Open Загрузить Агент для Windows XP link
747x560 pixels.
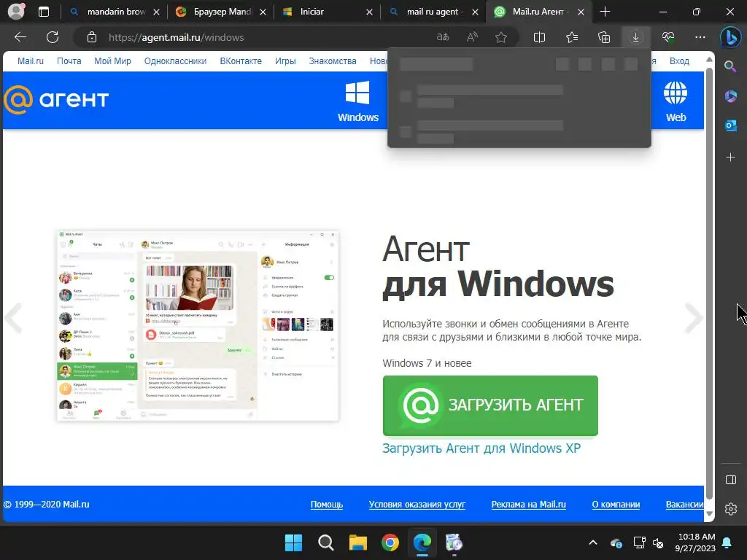[481, 448]
